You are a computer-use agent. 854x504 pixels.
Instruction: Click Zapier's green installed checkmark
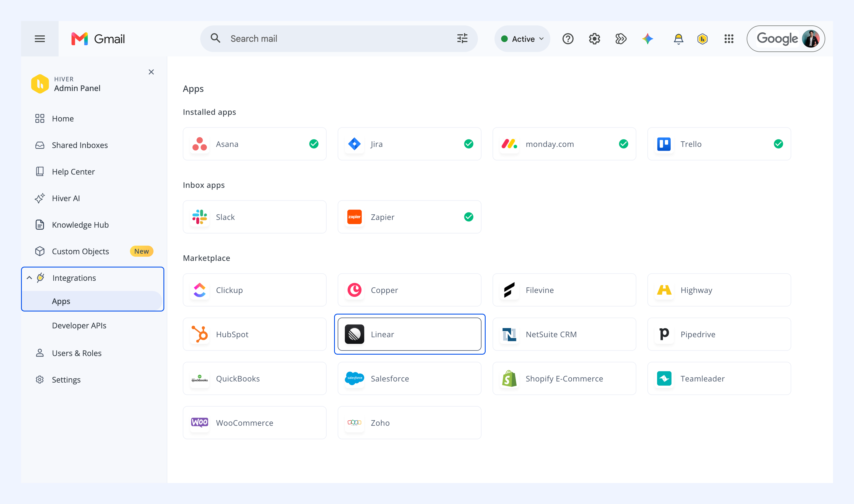coord(468,217)
